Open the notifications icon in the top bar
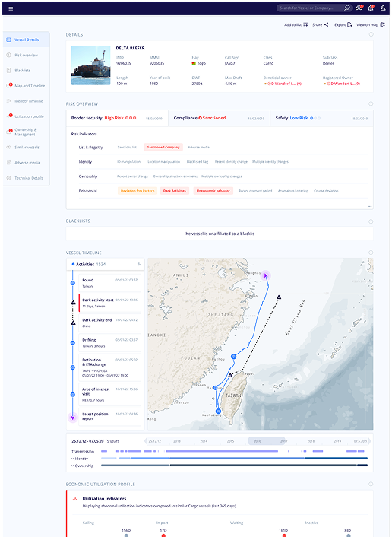This screenshot has height=537, width=392. pyautogui.click(x=371, y=8)
